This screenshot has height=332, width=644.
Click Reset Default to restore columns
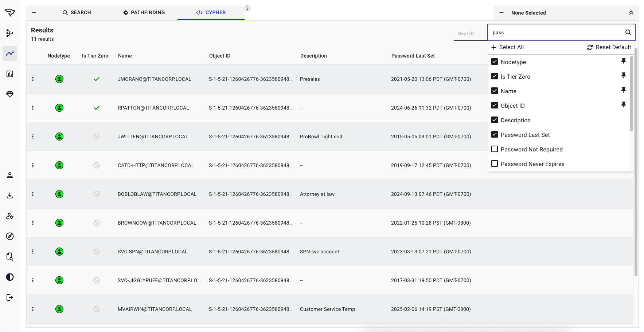click(x=609, y=47)
